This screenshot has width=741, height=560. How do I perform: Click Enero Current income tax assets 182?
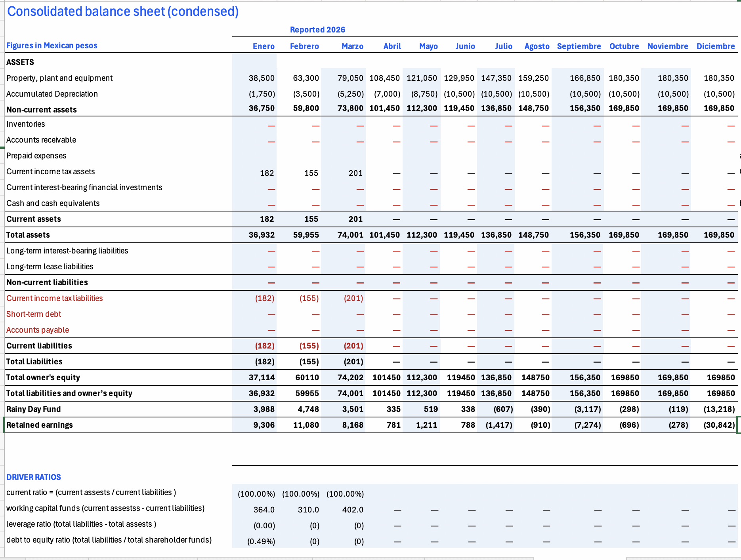tap(267, 173)
